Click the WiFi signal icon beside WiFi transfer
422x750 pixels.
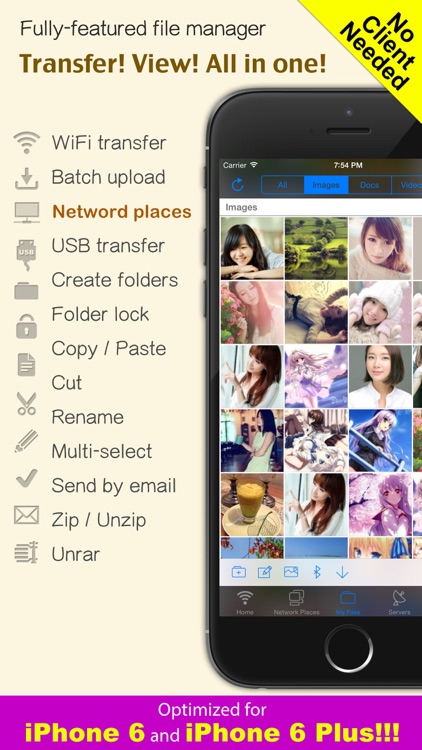[26, 143]
